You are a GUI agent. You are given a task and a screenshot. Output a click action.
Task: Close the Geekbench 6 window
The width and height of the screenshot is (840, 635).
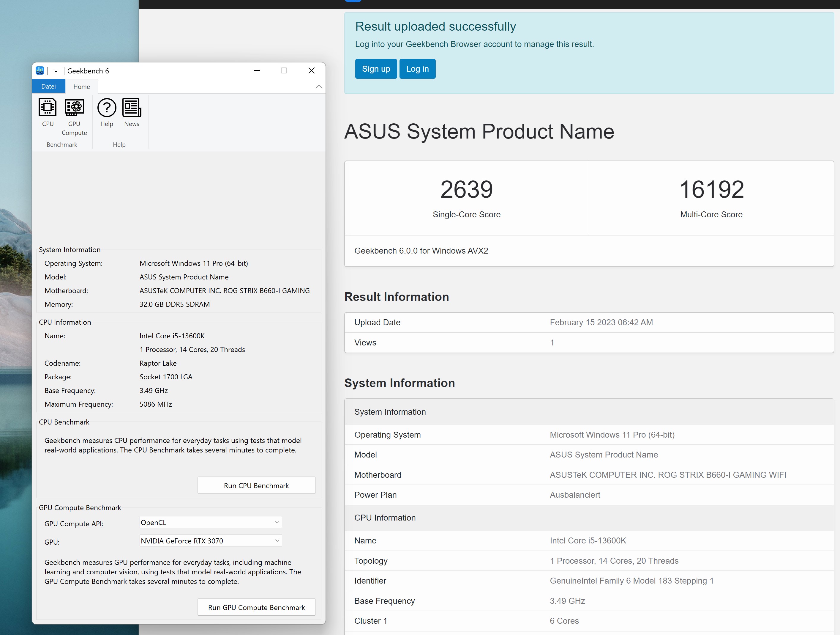click(311, 71)
